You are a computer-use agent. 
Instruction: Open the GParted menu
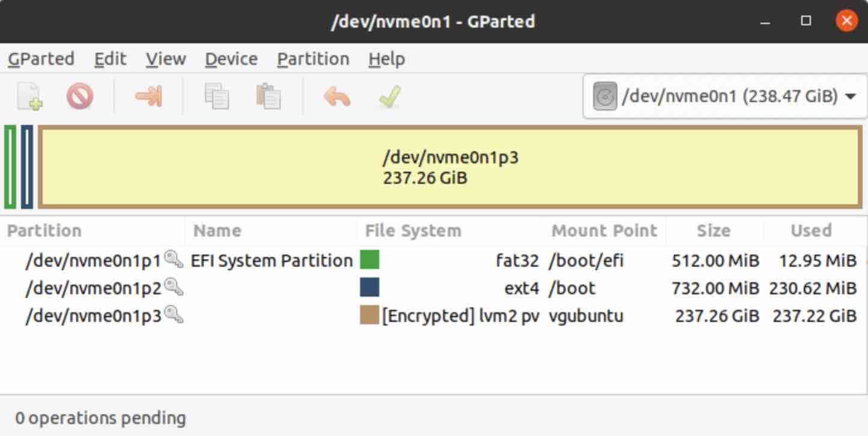pos(41,59)
